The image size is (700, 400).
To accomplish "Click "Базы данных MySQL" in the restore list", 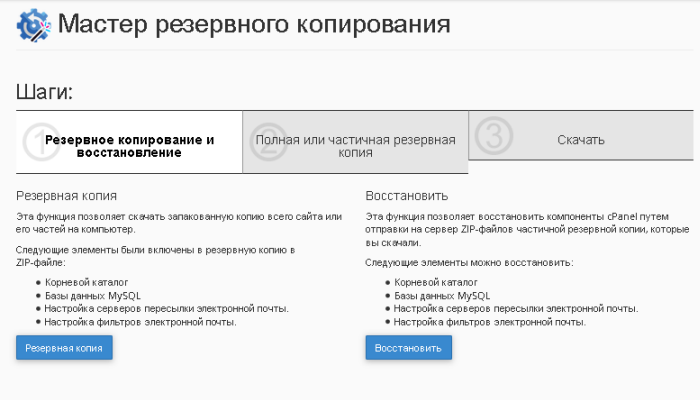I will 442,296.
